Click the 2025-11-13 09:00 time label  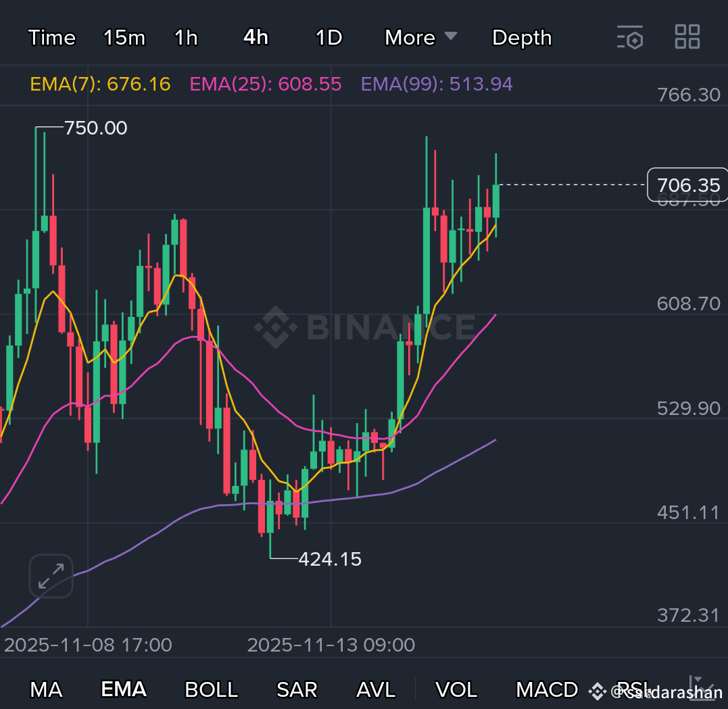click(331, 645)
